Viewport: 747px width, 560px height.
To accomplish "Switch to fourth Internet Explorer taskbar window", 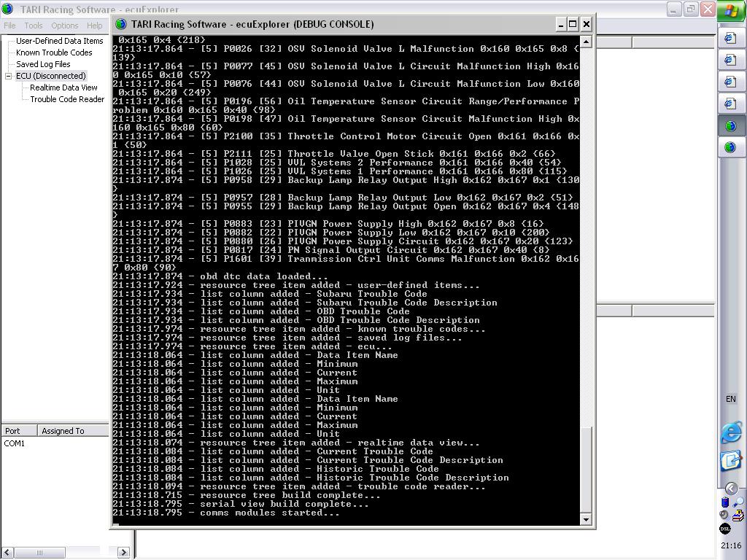I will [x=730, y=104].
